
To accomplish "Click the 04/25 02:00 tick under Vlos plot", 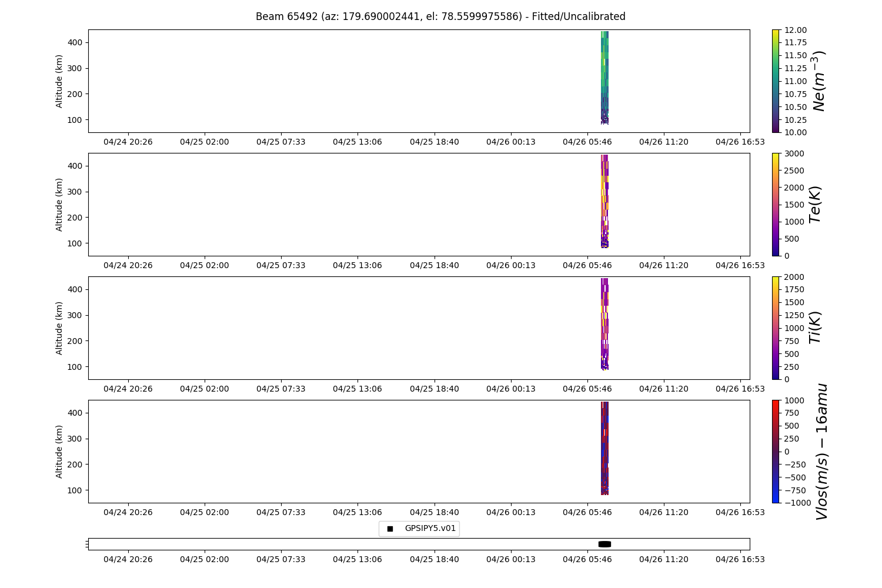I will pos(205,512).
